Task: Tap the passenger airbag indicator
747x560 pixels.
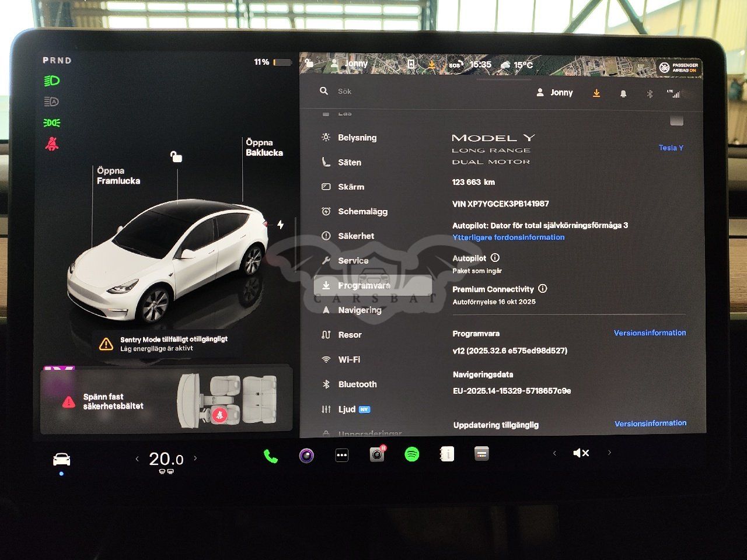Action: [x=678, y=68]
